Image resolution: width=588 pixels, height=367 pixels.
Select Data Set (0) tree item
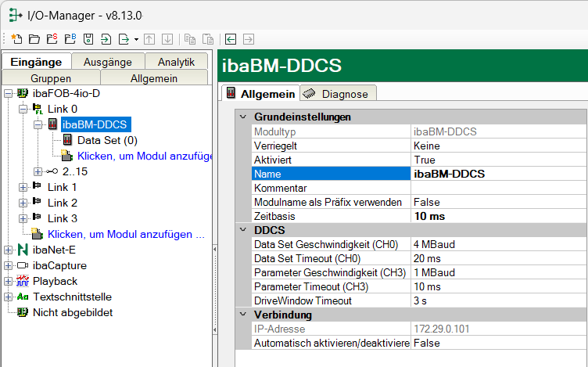pos(107,140)
